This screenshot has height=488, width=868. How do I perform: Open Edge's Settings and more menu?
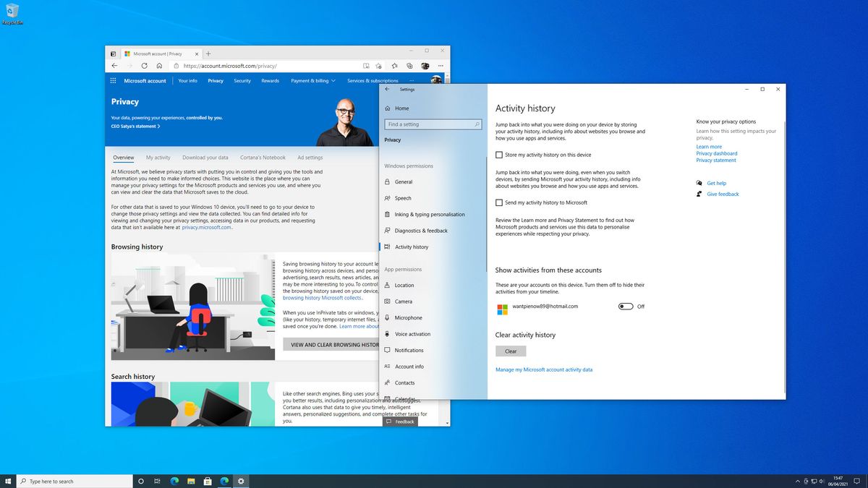click(441, 65)
